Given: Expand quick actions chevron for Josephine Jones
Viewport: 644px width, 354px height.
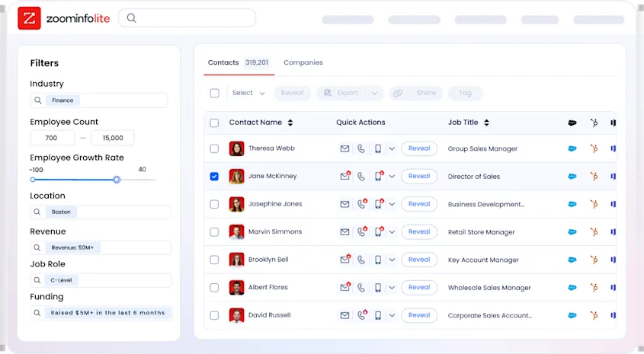Looking at the screenshot, I should point(392,204).
